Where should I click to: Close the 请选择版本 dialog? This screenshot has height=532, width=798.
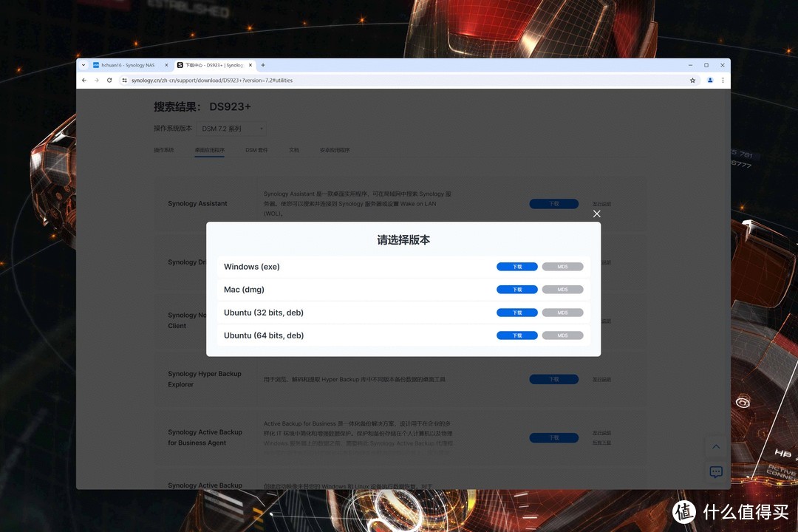pos(596,214)
